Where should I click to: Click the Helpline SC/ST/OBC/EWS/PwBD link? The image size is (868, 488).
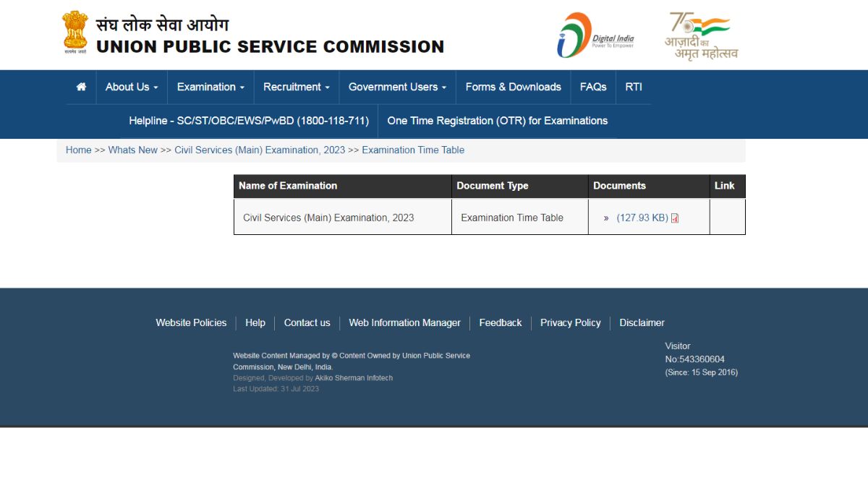pyautogui.click(x=249, y=121)
